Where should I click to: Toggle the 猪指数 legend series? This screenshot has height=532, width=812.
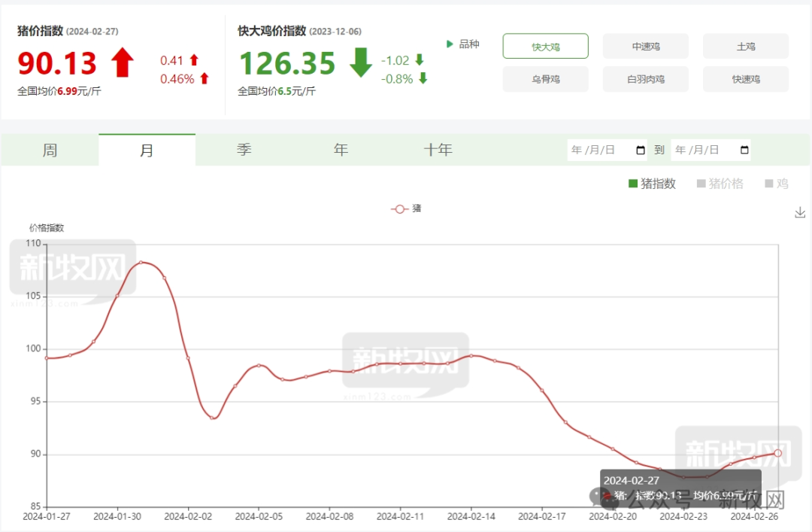tap(652, 184)
